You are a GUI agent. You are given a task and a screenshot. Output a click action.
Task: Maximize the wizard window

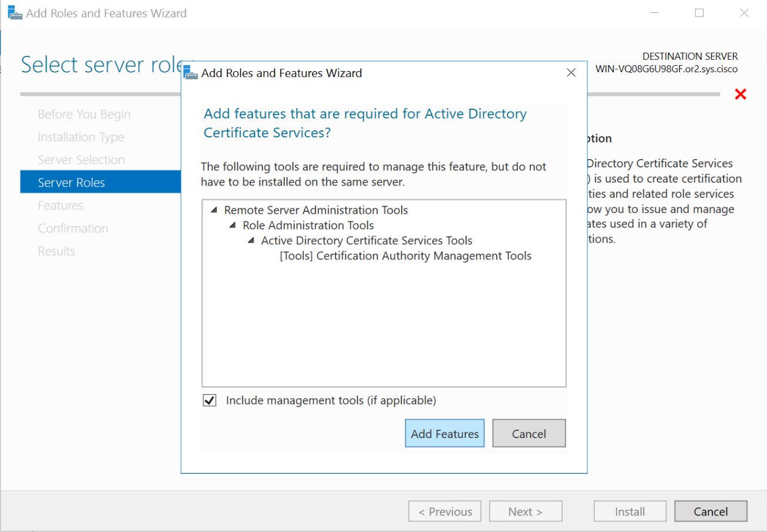coord(699,13)
